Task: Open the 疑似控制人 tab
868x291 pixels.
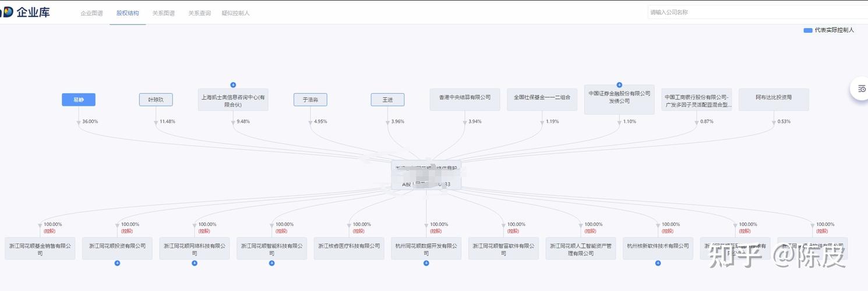Action: (235, 13)
